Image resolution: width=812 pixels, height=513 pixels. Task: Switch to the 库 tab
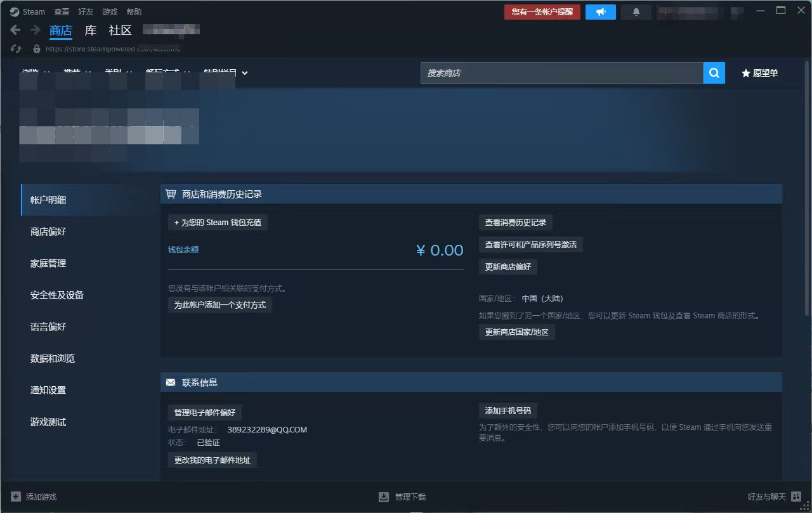(x=91, y=30)
